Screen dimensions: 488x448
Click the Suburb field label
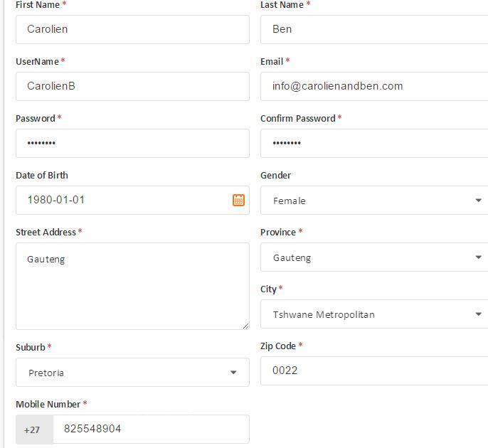[x=31, y=347]
